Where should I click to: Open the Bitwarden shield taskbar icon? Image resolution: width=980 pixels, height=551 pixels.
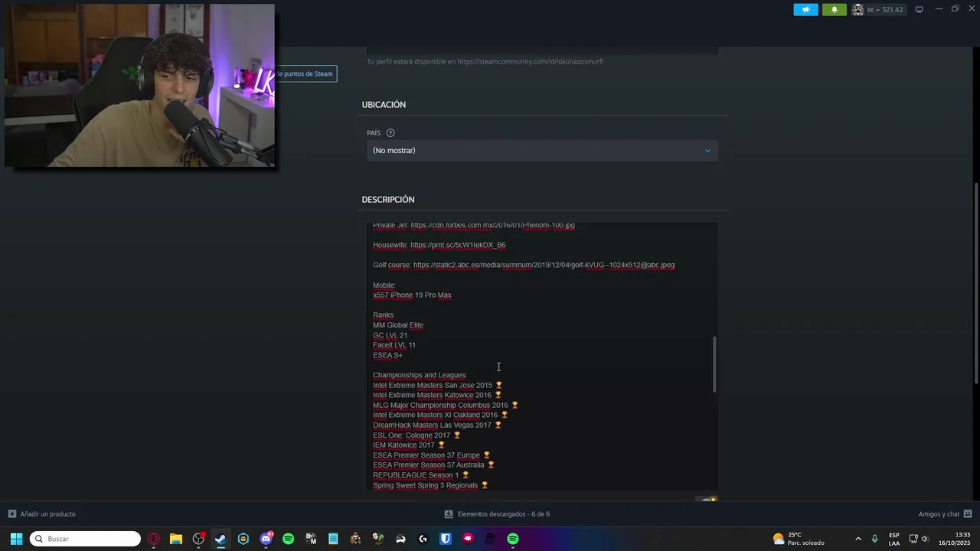tap(446, 539)
